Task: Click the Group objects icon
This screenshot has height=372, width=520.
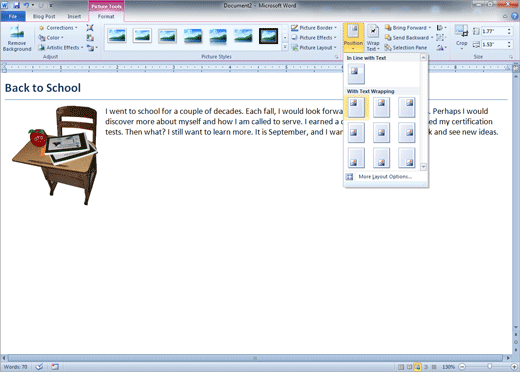Action: (441, 38)
